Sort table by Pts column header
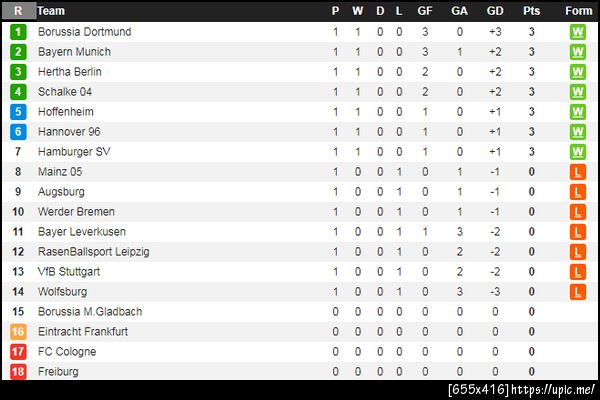The height and width of the screenshot is (400, 600). point(531,11)
